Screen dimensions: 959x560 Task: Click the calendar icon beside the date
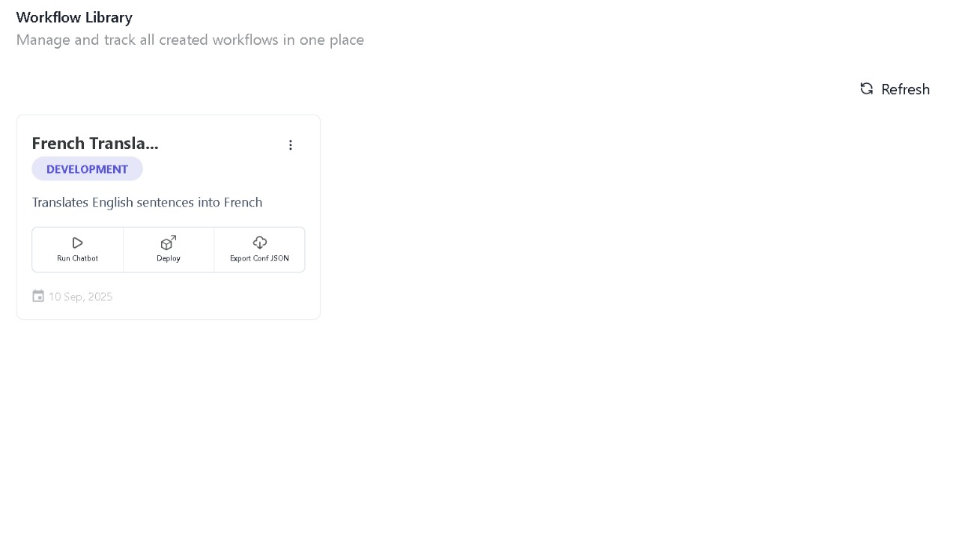tap(38, 296)
